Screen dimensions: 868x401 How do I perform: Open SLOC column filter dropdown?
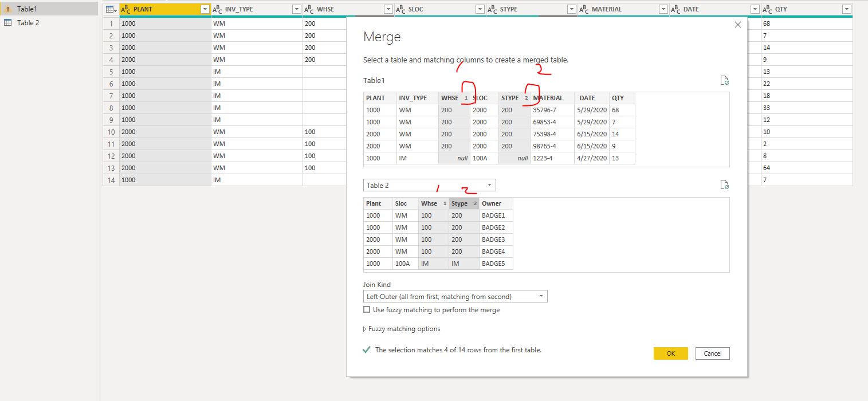(480, 9)
